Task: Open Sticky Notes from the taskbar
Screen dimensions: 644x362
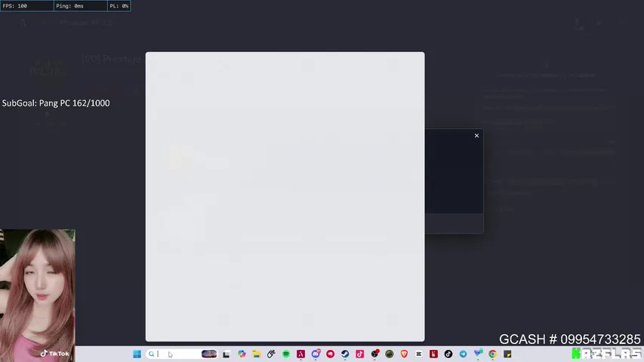Action: click(507, 354)
